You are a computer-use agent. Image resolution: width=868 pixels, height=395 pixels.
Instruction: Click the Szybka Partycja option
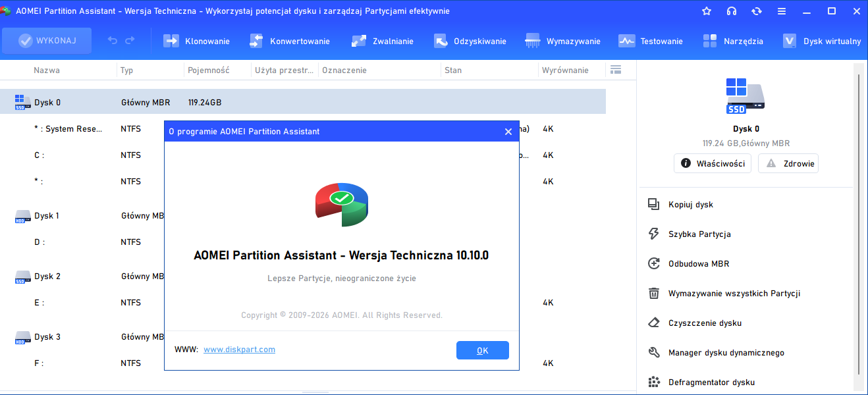(690, 234)
